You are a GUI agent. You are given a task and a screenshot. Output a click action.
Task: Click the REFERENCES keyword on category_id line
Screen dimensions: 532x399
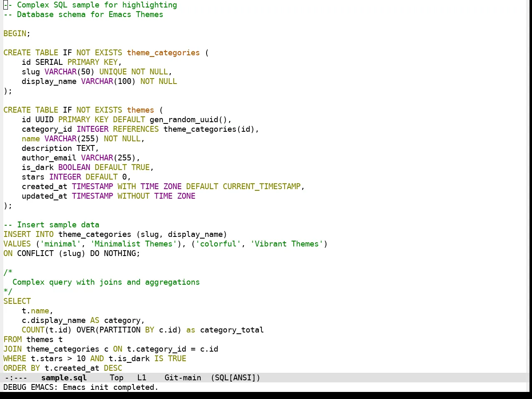coord(136,129)
